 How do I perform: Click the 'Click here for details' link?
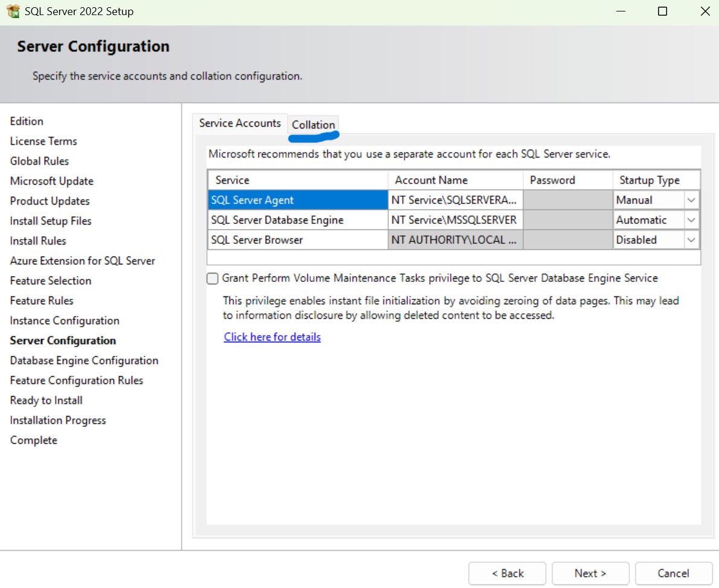(272, 337)
